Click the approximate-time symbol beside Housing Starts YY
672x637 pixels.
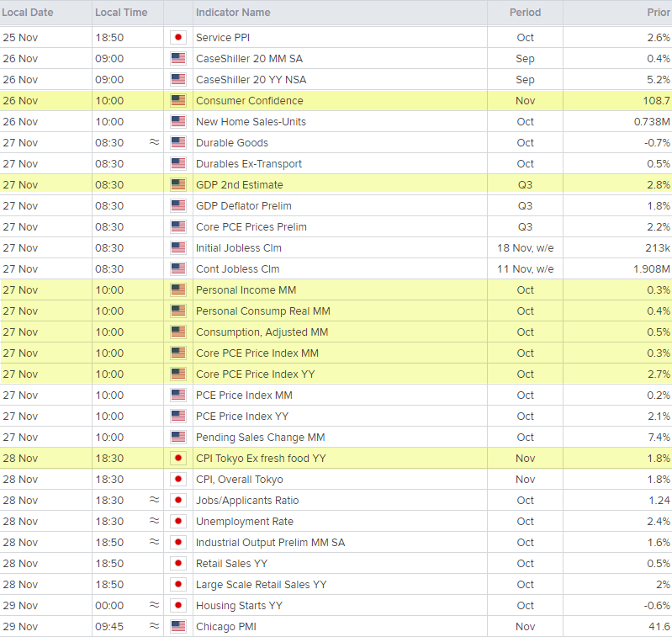coord(153,606)
